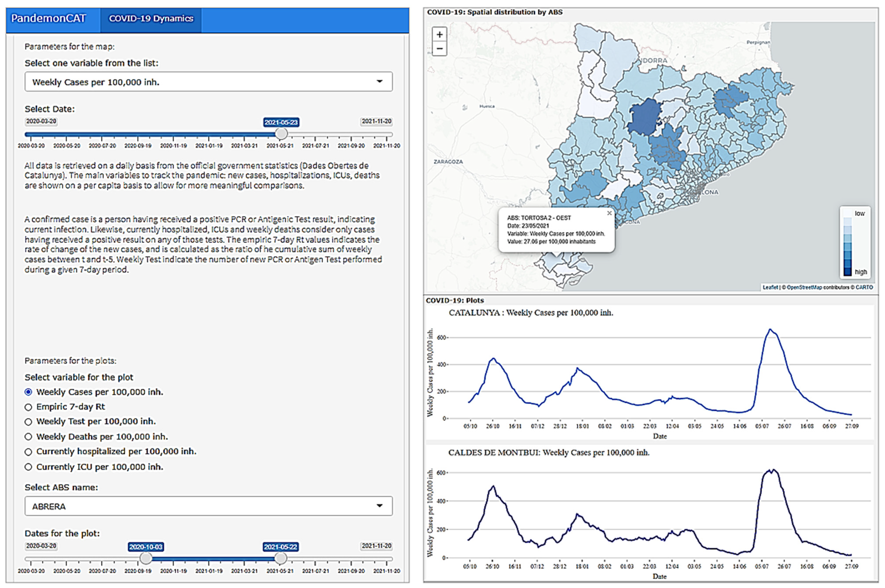This screenshot has width=885, height=588.
Task: Switch to the COVID-19 Dynamics tab
Action: click(151, 19)
